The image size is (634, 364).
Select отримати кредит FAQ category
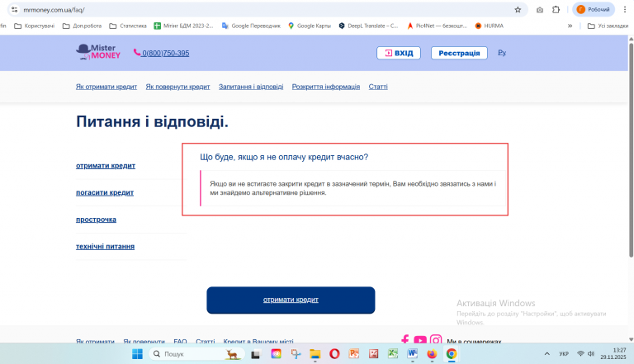tap(106, 166)
